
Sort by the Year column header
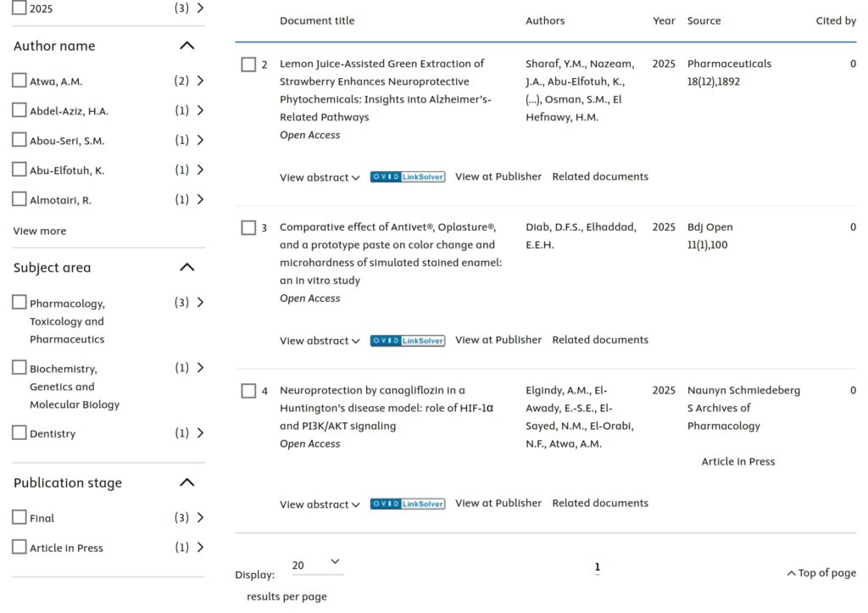(664, 20)
